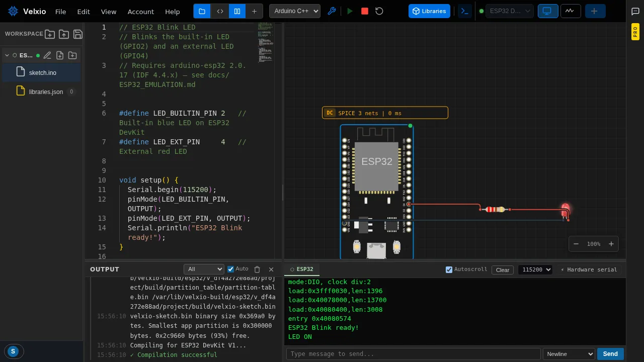Toggle the split columns layout button
The height and width of the screenshot is (362, 644).
coord(237,11)
